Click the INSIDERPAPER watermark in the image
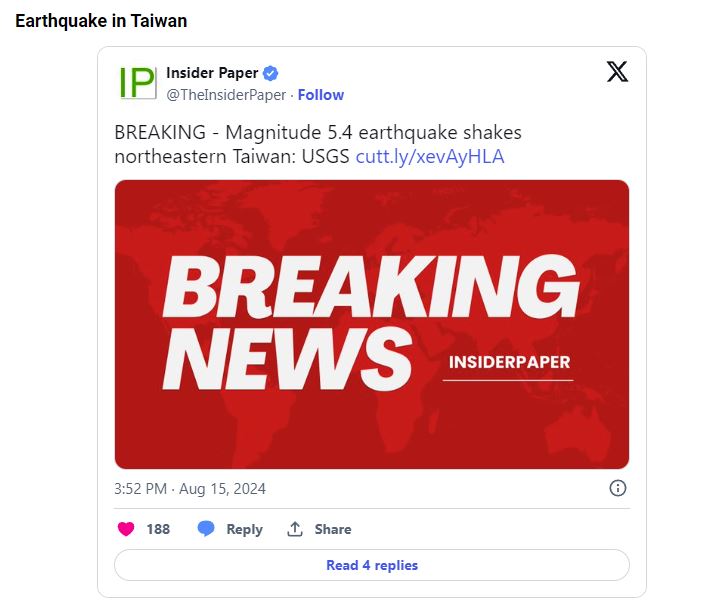The image size is (713, 608). tap(509, 362)
